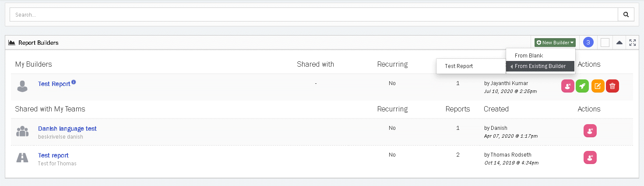Pick Test Report from the submenu
The image size is (644, 186).
(x=459, y=66)
